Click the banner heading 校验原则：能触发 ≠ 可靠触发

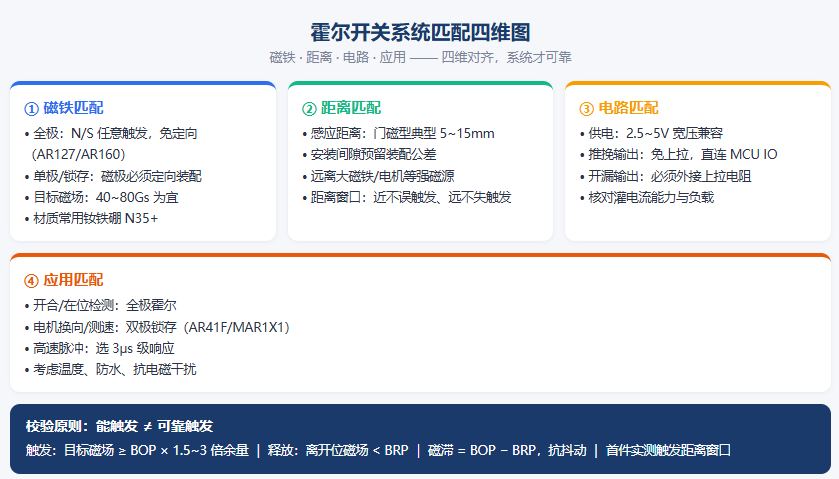click(x=119, y=427)
